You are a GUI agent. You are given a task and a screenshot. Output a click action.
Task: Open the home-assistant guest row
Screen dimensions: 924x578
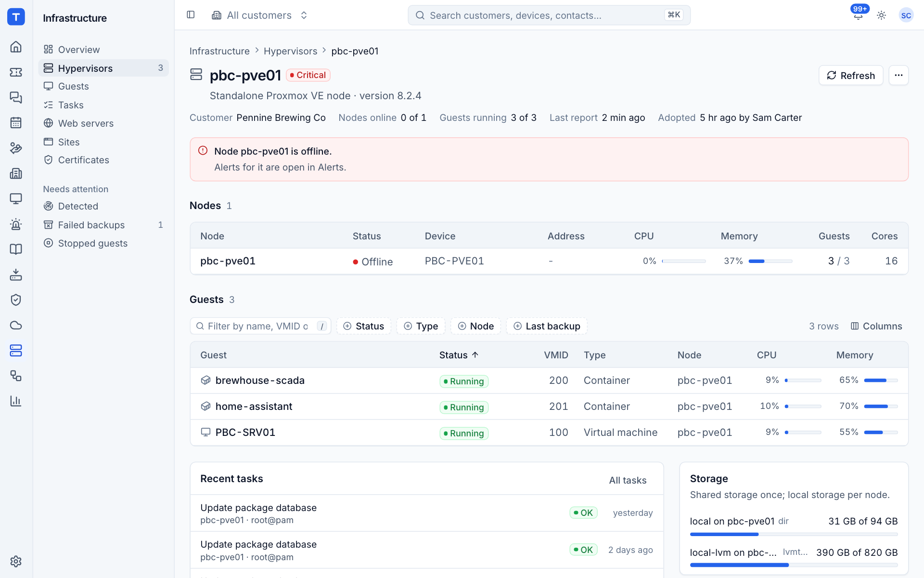point(549,407)
